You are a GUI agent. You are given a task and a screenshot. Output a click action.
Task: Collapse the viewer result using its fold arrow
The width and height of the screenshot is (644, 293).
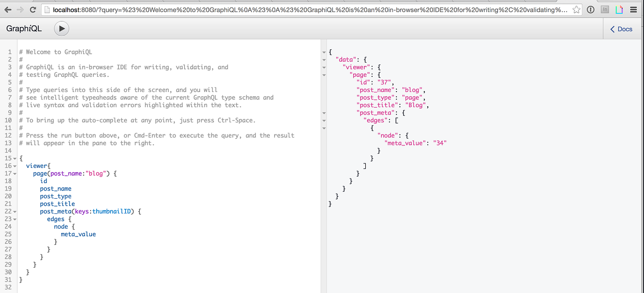pyautogui.click(x=324, y=67)
